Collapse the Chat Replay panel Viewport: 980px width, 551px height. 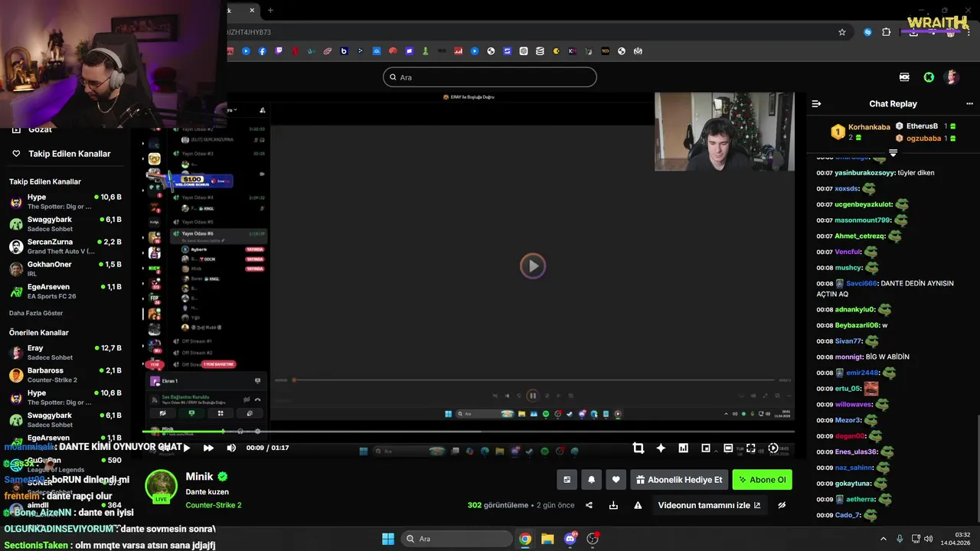point(816,103)
